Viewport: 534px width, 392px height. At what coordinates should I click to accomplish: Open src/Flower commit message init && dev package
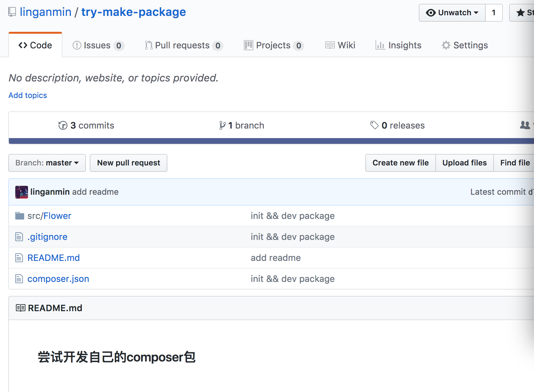point(293,216)
